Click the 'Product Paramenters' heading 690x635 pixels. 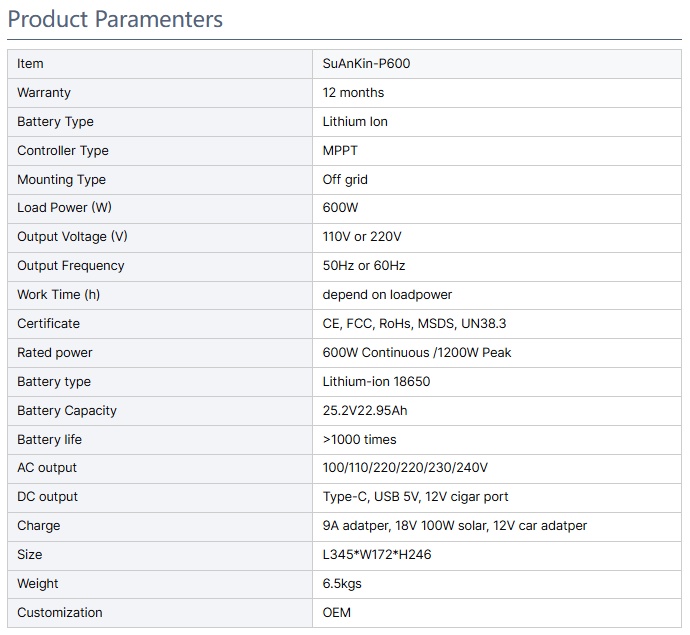pyautogui.click(x=115, y=19)
